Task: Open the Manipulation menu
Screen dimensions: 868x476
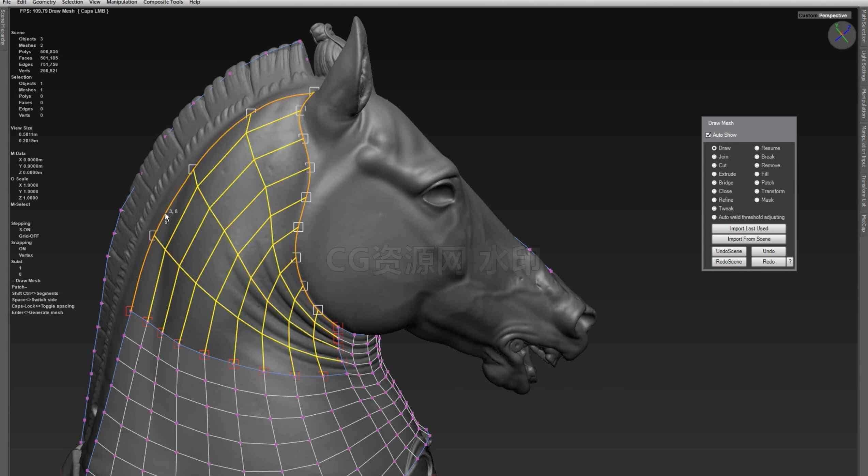Action: click(122, 2)
